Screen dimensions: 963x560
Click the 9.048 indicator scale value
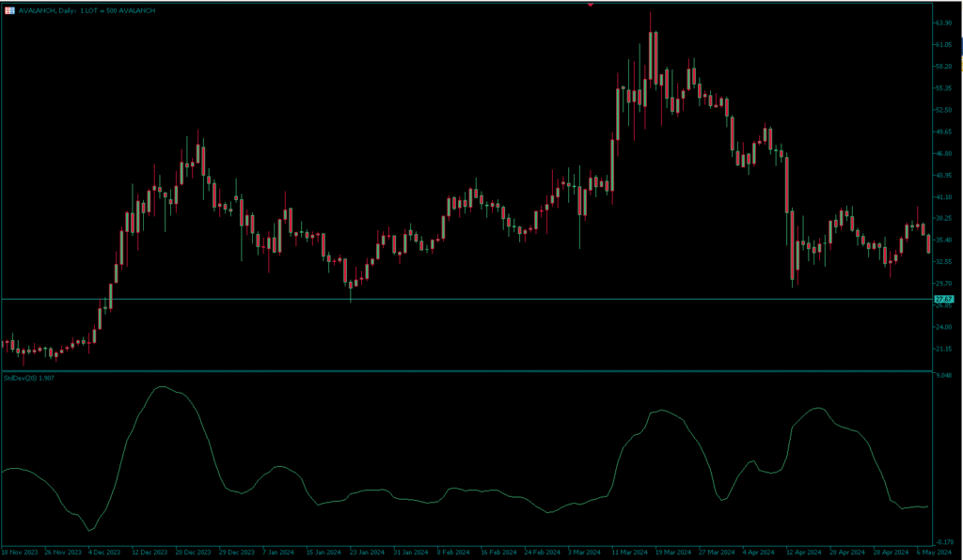point(945,376)
